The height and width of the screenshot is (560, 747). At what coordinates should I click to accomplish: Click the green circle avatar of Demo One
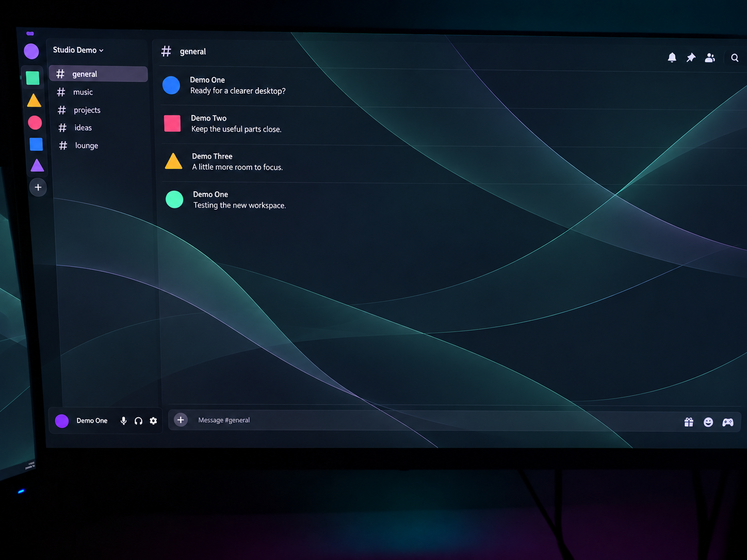174,199
